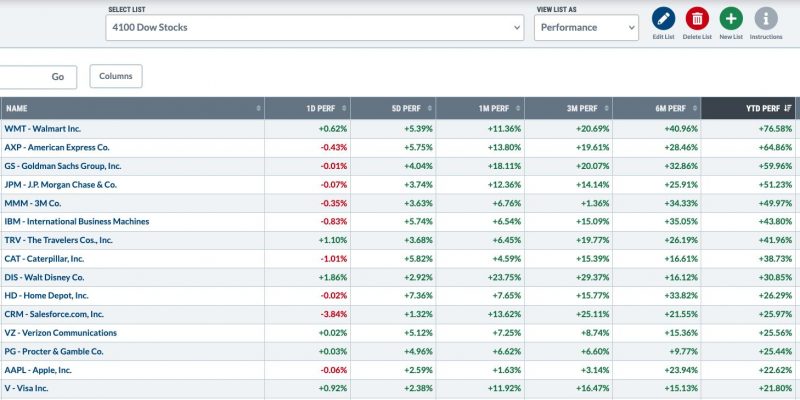The image size is (800, 400).
Task: Select Home Depot 5D value +7.36%
Action: click(418, 295)
